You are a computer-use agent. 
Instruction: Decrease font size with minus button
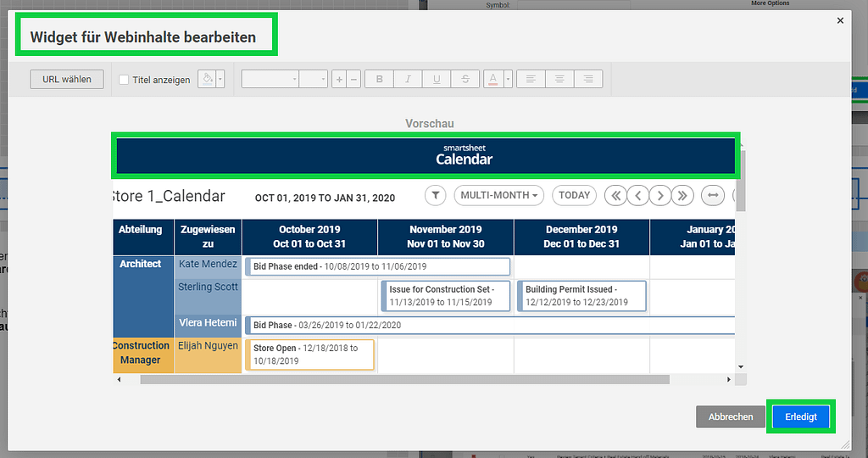click(353, 79)
